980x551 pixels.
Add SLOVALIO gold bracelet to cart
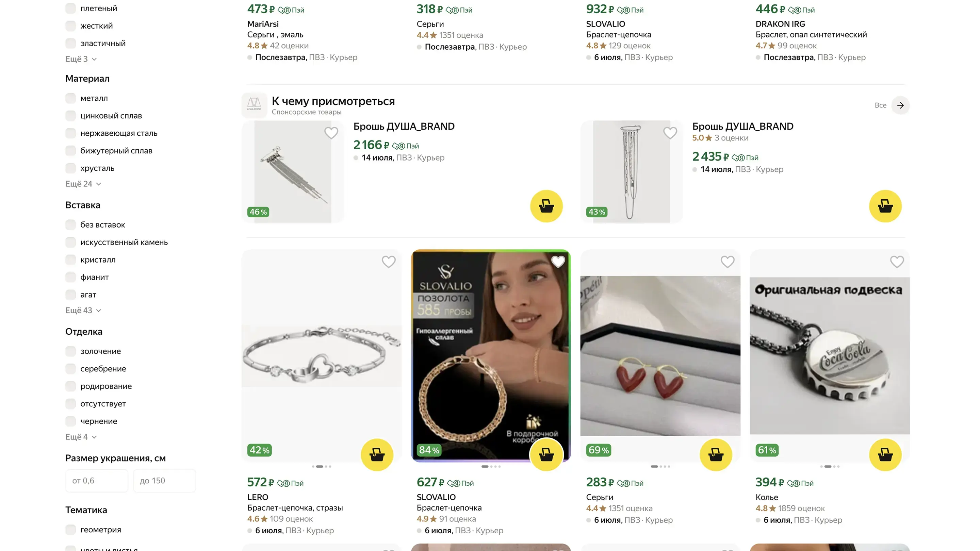pyautogui.click(x=546, y=455)
